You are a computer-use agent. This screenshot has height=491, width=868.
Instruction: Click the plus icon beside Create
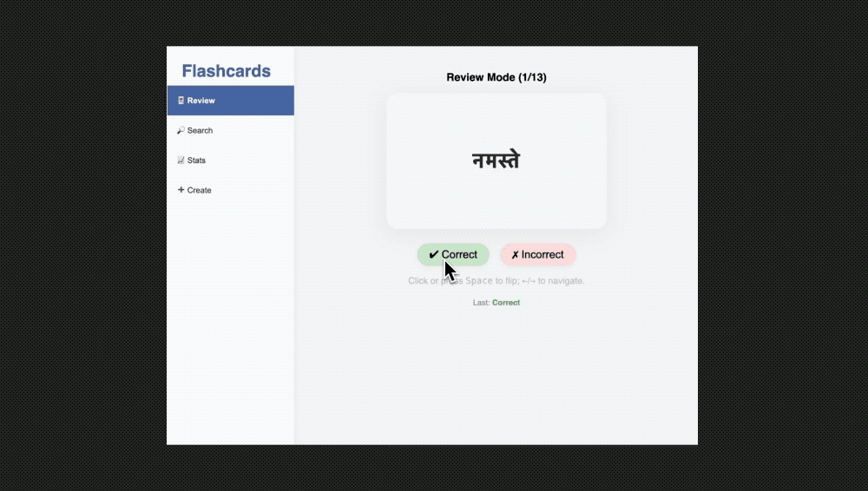click(x=181, y=190)
